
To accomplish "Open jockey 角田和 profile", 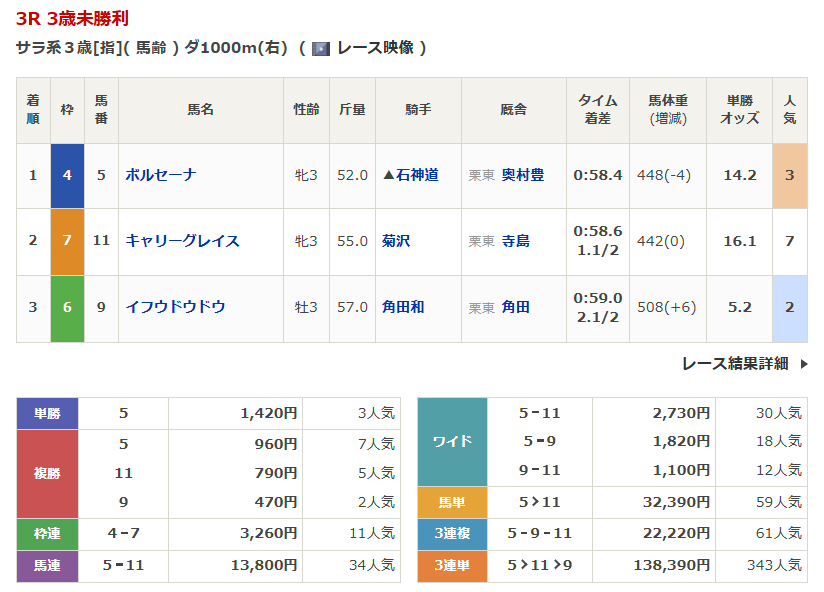I will (x=403, y=307).
